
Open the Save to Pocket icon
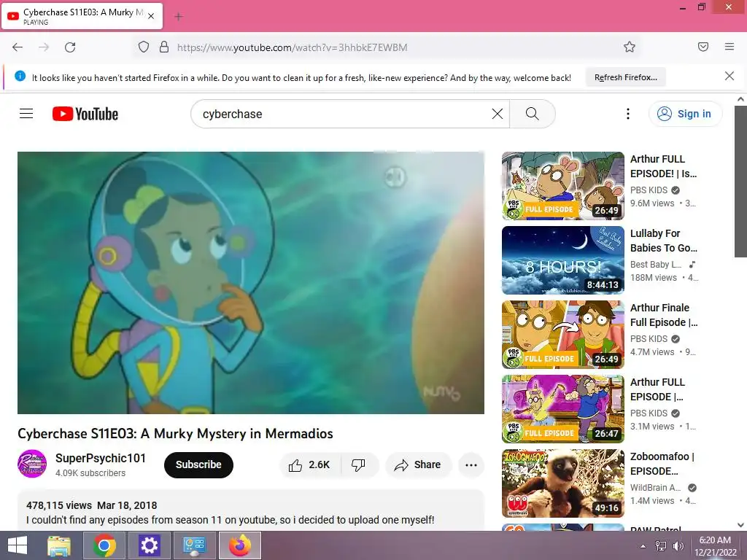(x=703, y=47)
